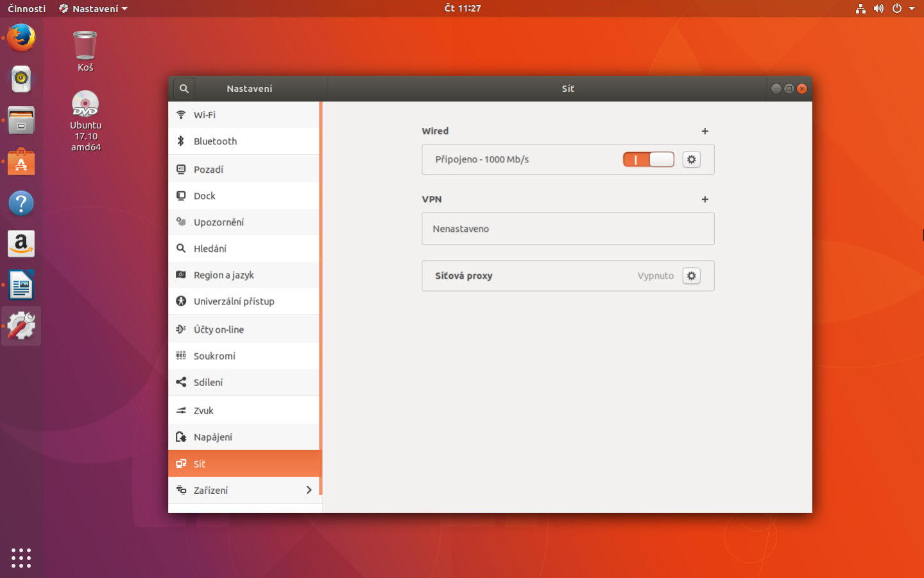
Task: Select Region a jazyk in sidebar
Action: (224, 275)
